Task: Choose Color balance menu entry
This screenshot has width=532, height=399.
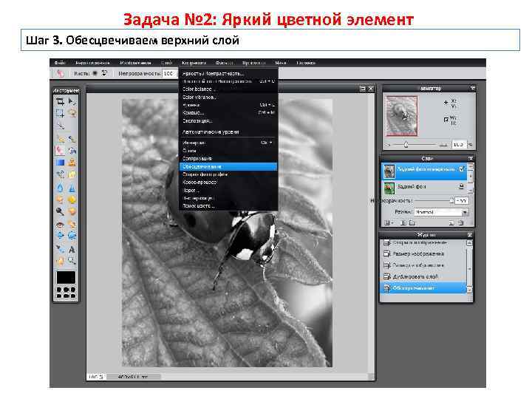Action: tap(228, 89)
